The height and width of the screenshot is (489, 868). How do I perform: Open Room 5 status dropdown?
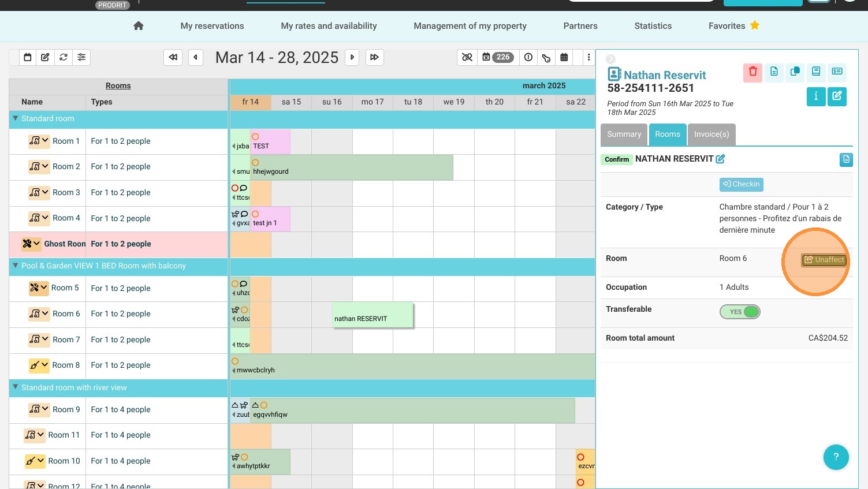tap(38, 288)
